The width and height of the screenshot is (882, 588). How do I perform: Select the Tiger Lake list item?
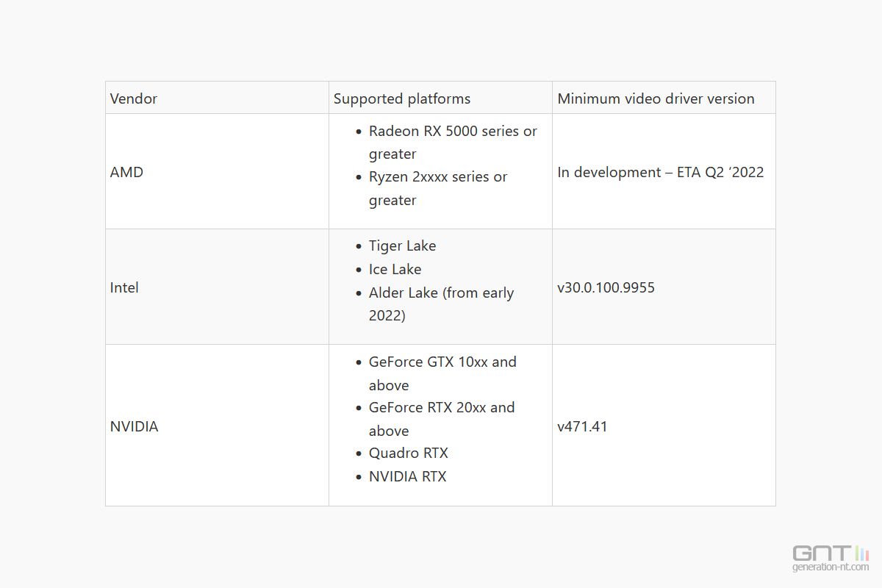403,245
